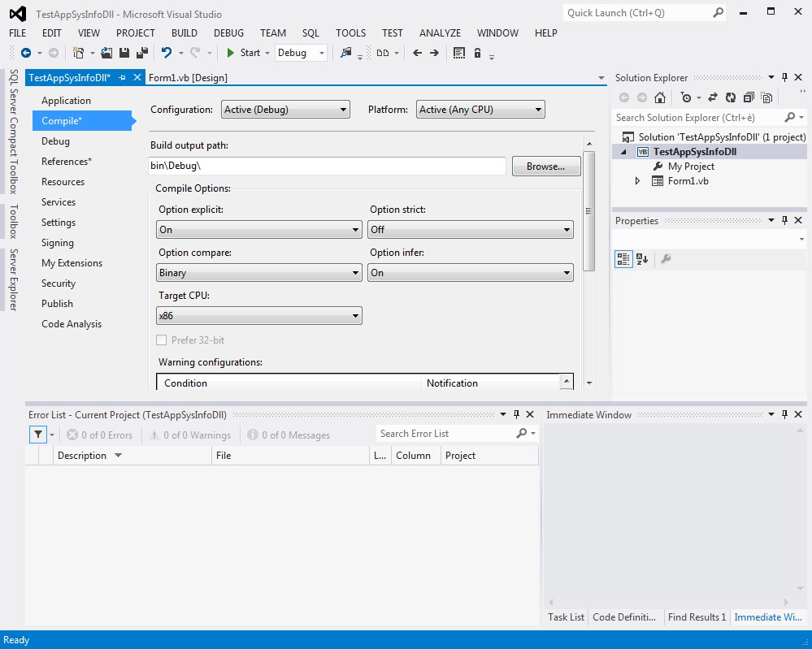The width and height of the screenshot is (812, 649).
Task: Click the Tab Order toolbar icon
Action: coord(458,53)
